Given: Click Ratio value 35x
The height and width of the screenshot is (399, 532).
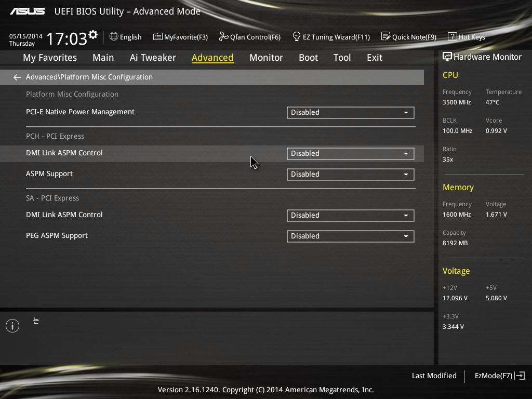Looking at the screenshot, I should pos(448,159).
